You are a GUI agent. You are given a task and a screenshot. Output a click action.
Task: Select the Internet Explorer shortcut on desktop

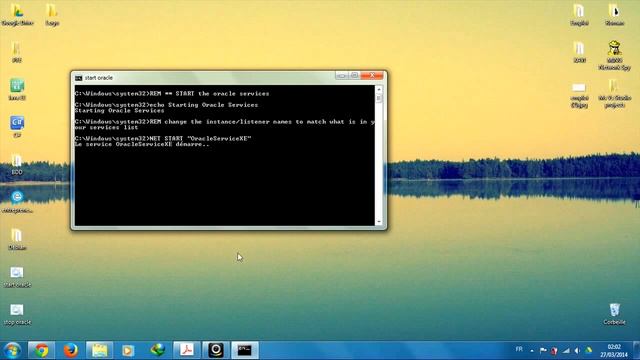pyautogui.click(x=17, y=201)
